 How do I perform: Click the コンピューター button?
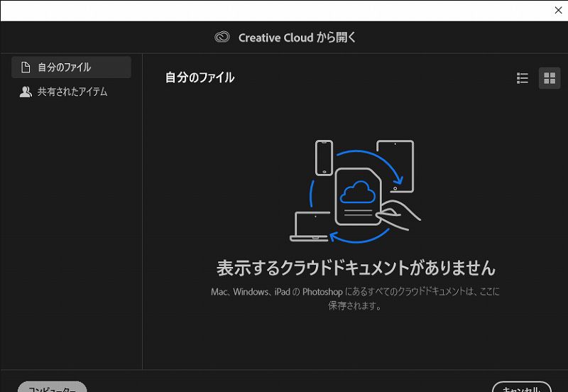coord(53,387)
